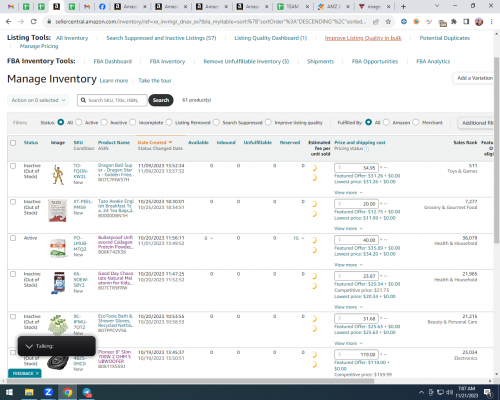The width and height of the screenshot is (500, 400).
Task: Check the Good Day Chocolate row checkbox
Action: [13, 274]
